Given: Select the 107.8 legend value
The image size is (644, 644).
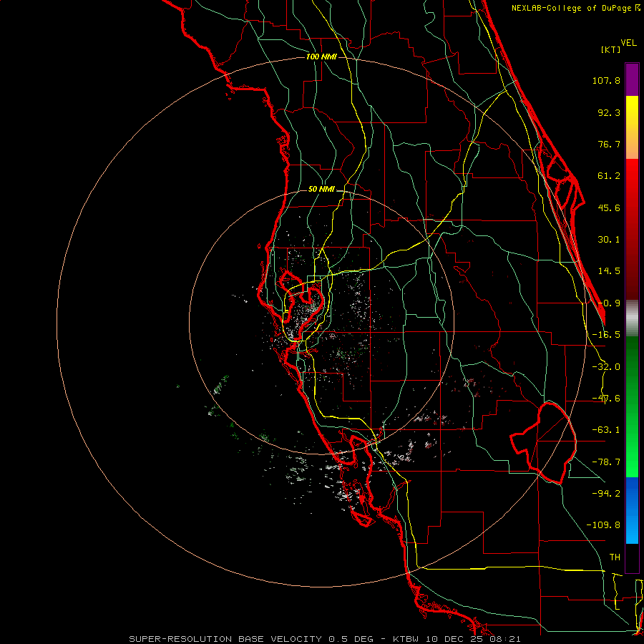Looking at the screenshot, I should click(x=606, y=80).
